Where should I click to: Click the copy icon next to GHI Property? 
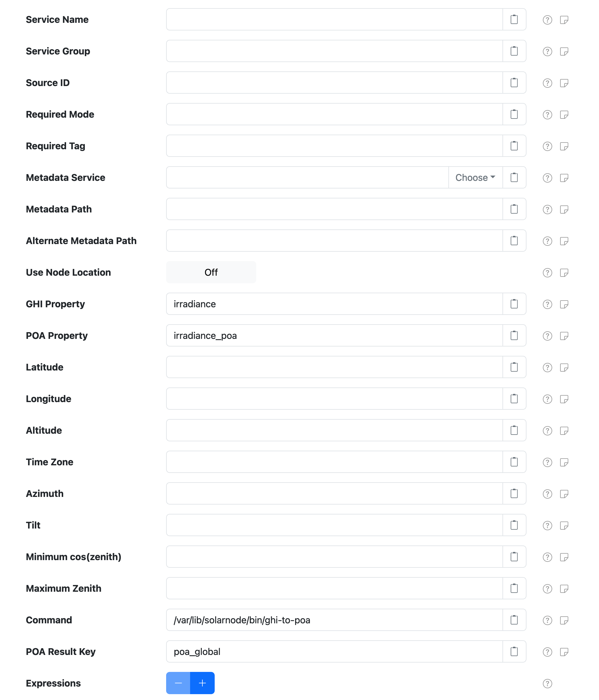coord(514,304)
